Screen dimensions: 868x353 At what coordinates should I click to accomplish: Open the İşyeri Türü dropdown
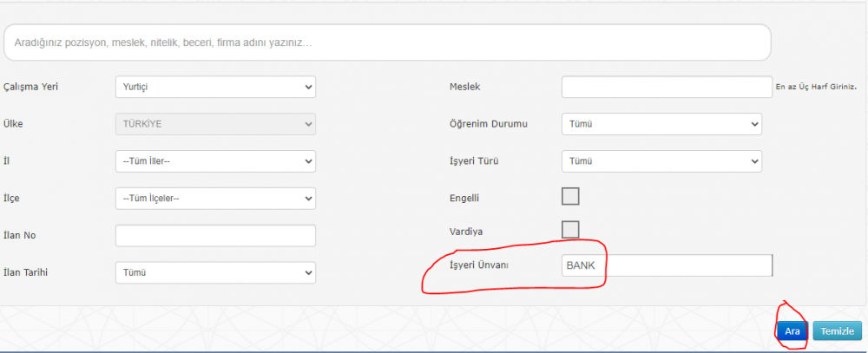[661, 161]
